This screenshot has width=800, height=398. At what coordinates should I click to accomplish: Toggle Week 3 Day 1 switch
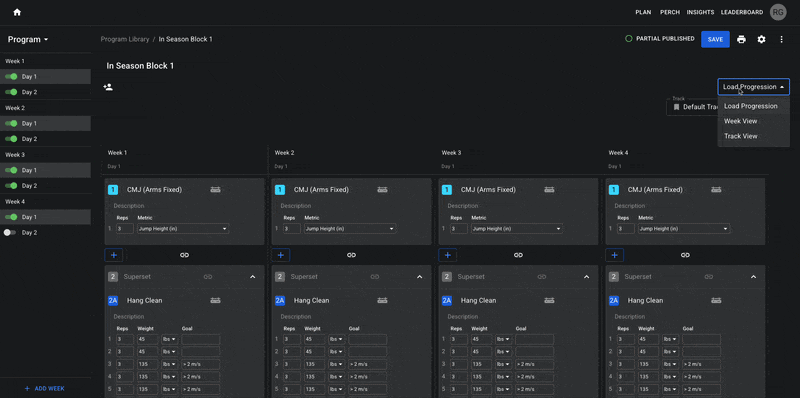[11, 170]
